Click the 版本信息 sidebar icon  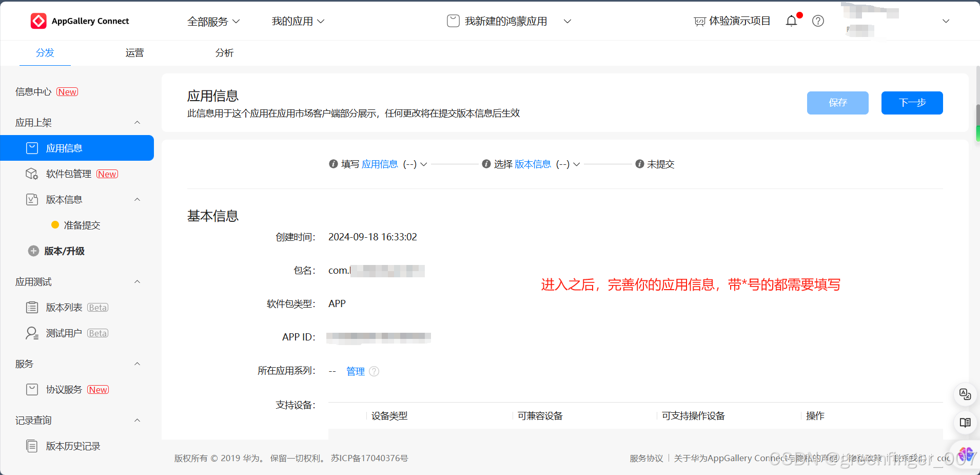(32, 199)
